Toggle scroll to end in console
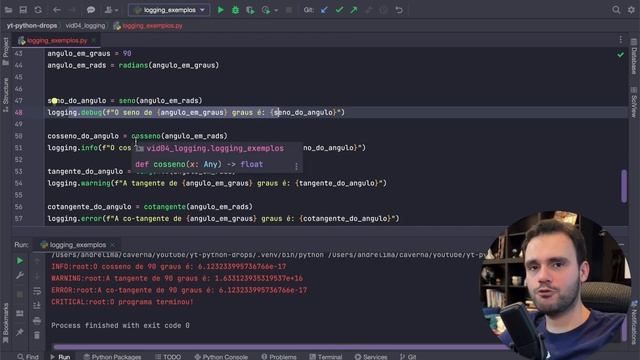 [x=37, y=305]
